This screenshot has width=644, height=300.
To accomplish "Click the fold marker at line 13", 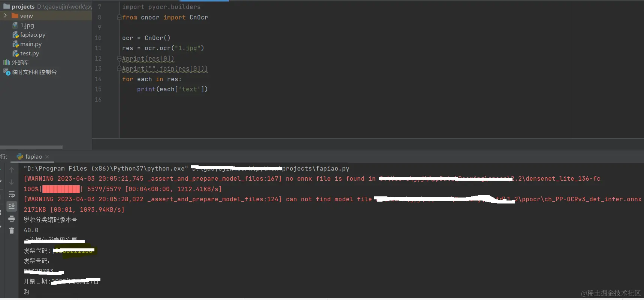I will point(119,69).
